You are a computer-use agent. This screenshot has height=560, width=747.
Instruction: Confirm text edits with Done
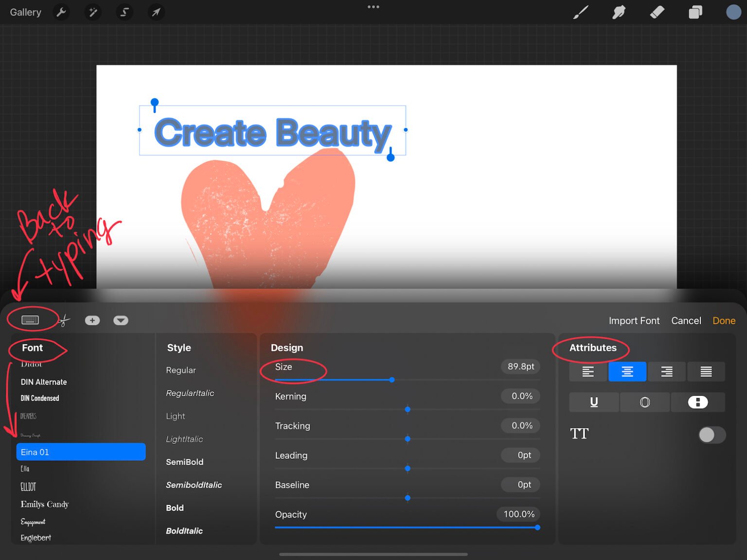[x=724, y=321]
